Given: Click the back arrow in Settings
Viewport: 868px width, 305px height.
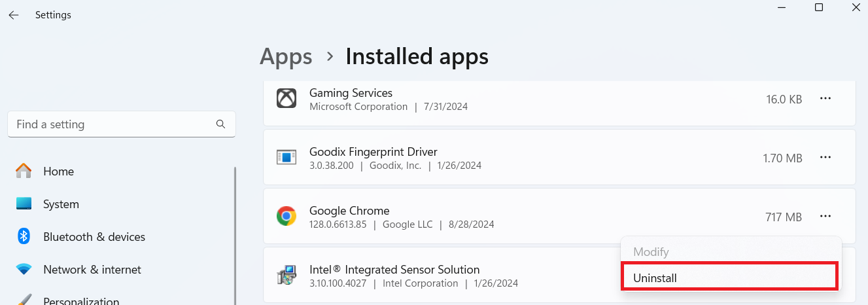Looking at the screenshot, I should pos(14,14).
